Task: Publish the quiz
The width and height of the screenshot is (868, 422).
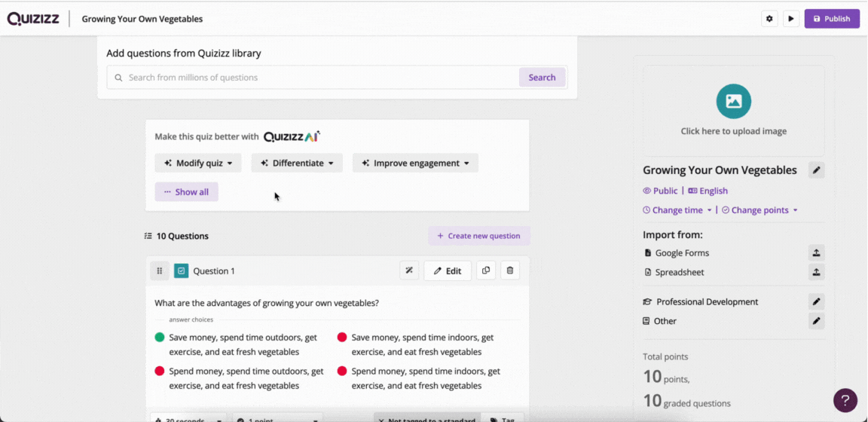Action: tap(832, 19)
